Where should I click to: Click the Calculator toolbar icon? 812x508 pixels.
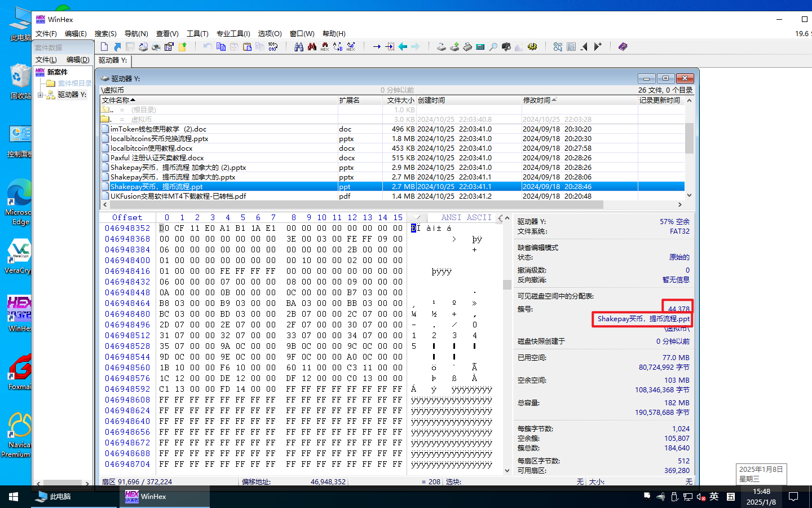tap(480, 47)
